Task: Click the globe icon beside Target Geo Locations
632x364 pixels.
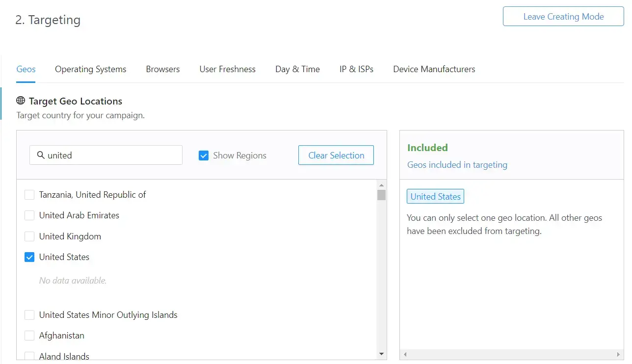Action: pyautogui.click(x=21, y=101)
